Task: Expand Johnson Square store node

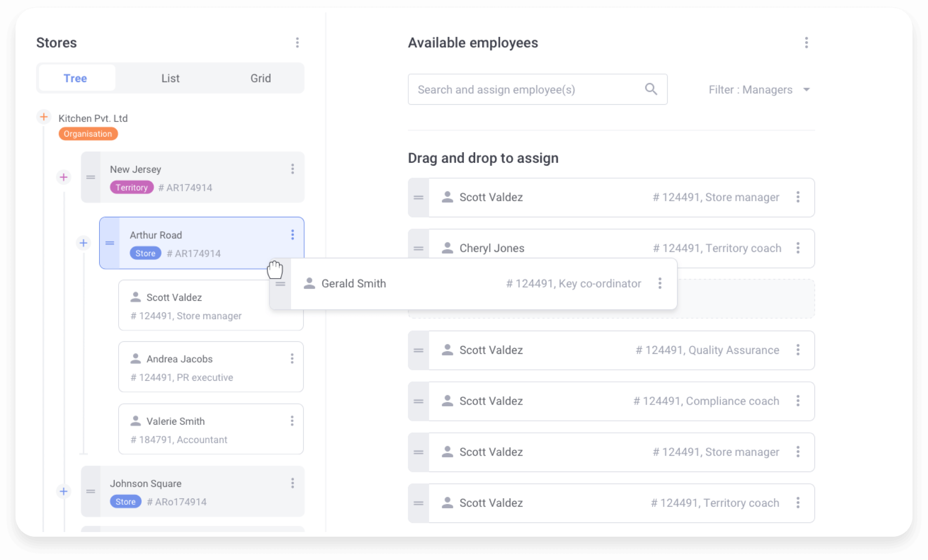Action: tap(64, 491)
